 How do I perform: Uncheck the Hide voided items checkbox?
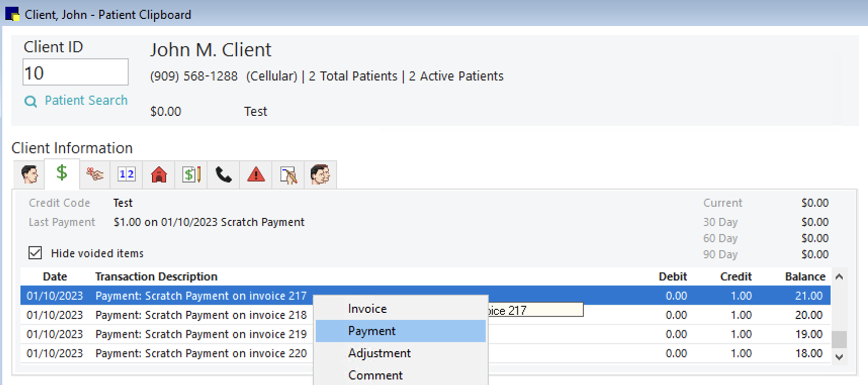[x=35, y=253]
